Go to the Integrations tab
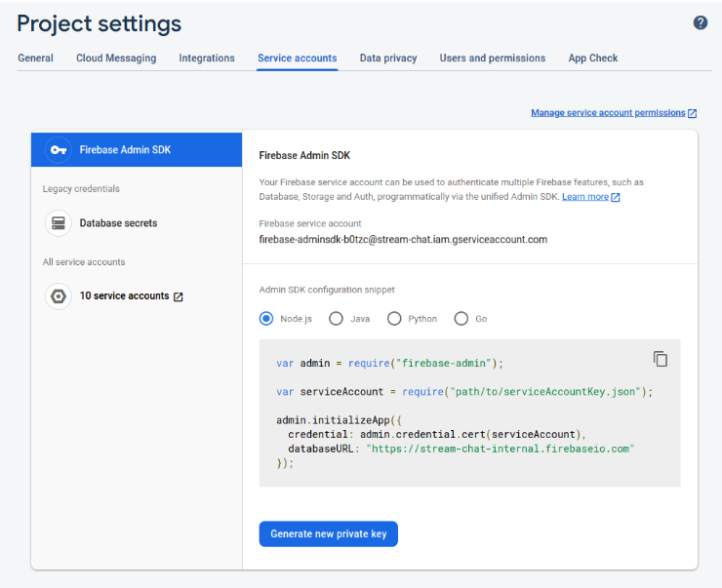 207,58
